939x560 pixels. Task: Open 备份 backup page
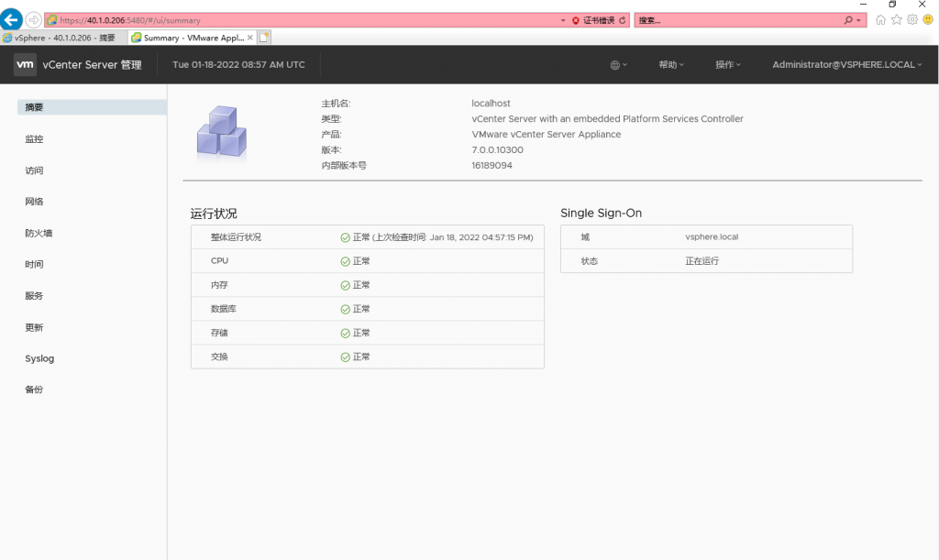pyautogui.click(x=34, y=390)
